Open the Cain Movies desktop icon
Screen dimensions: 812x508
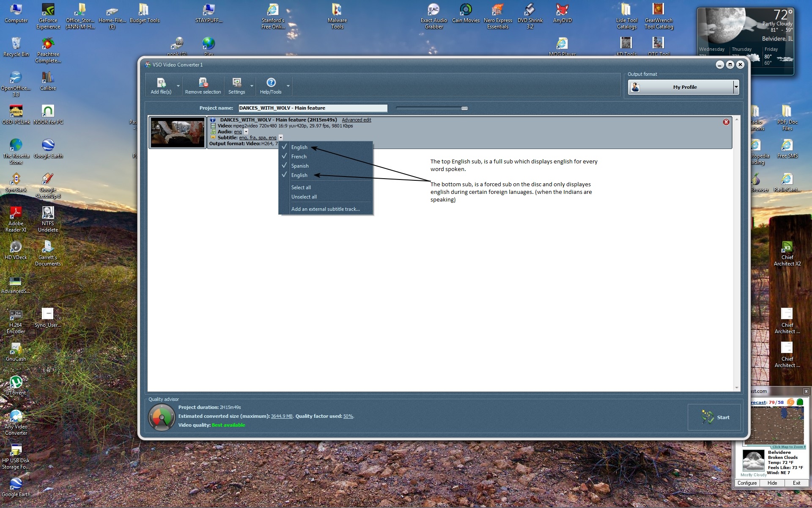[x=466, y=14]
